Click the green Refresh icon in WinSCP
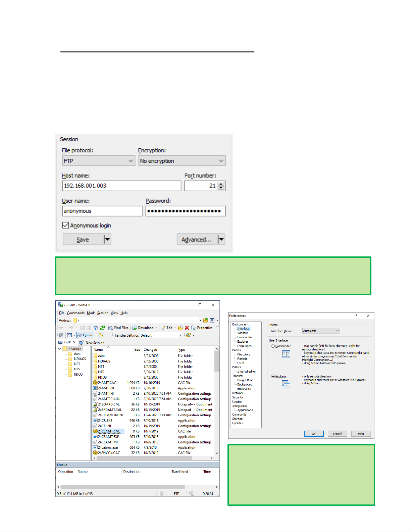 click(102, 328)
